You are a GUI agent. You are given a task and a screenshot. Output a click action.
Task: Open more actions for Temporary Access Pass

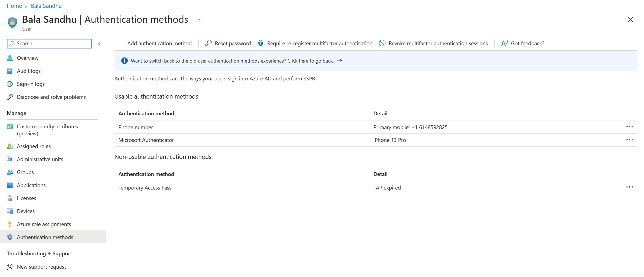click(630, 187)
